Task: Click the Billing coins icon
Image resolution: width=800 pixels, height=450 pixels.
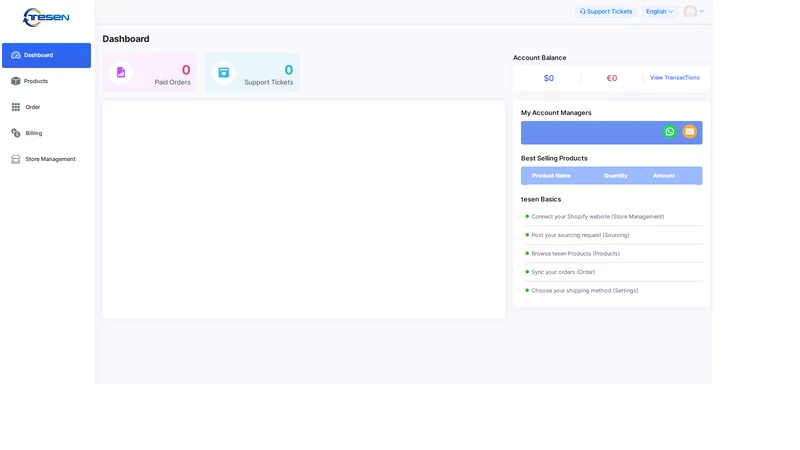Action: coord(16,133)
